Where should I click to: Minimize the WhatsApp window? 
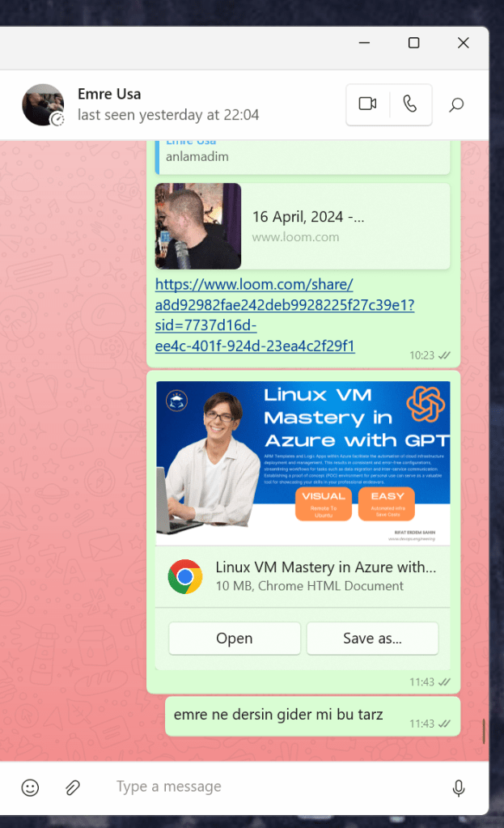click(364, 43)
